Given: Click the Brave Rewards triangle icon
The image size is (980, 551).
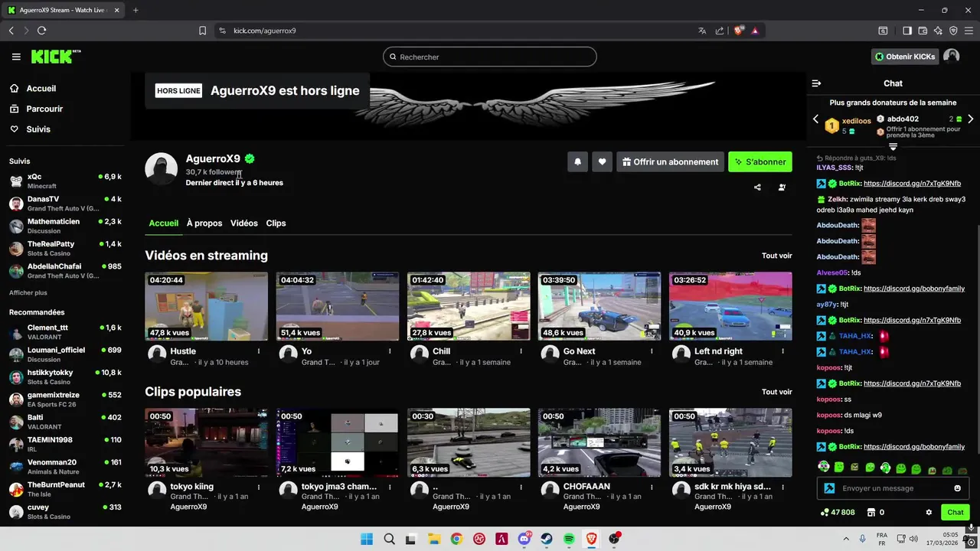Looking at the screenshot, I should (755, 31).
